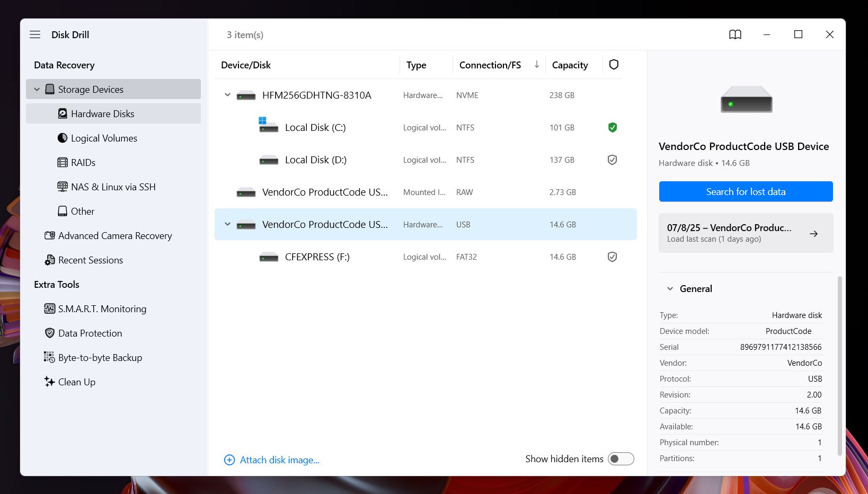Select the Local Disk (D:) row
This screenshot has height=494, width=868.
[426, 160]
